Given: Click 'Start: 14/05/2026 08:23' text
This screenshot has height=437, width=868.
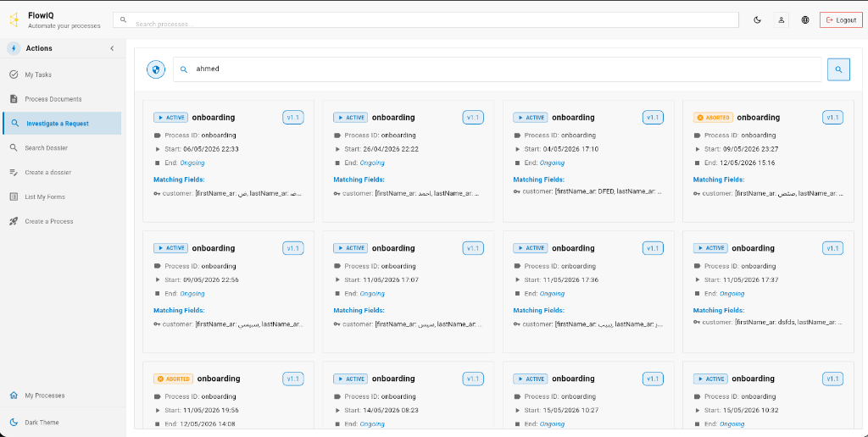Looking at the screenshot, I should click(381, 411).
